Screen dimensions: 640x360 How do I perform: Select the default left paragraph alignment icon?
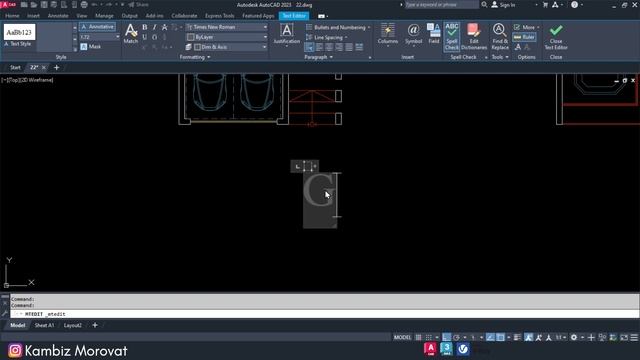tap(309, 47)
